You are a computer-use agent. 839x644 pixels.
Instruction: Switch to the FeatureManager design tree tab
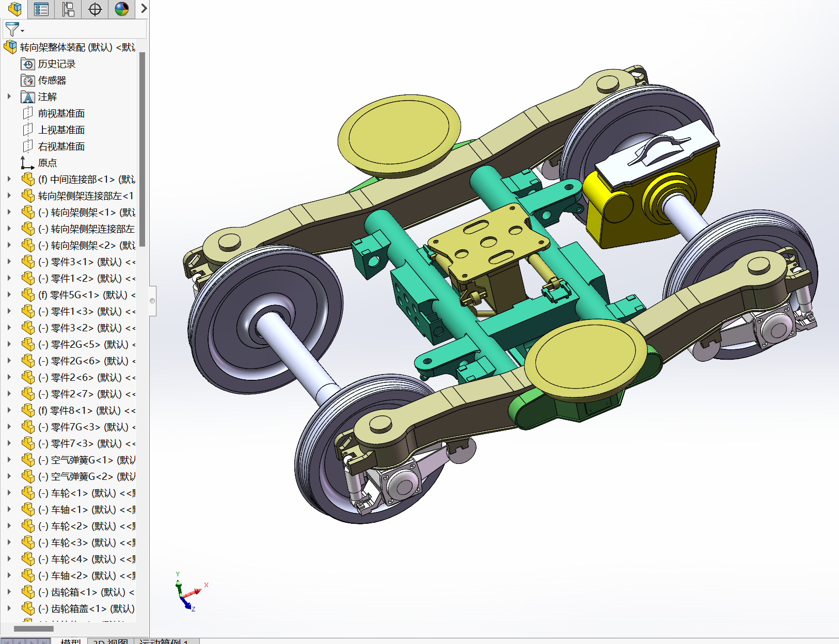[14, 9]
